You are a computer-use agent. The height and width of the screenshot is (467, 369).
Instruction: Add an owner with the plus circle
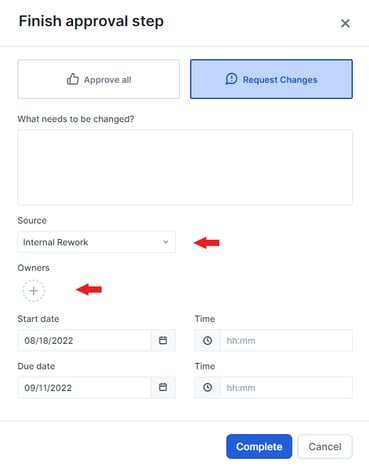[33, 291]
